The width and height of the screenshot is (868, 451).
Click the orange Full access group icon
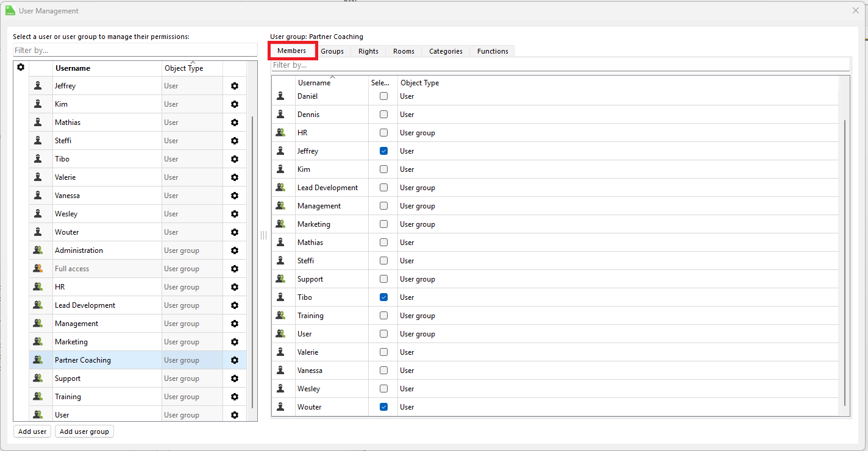pos(38,269)
